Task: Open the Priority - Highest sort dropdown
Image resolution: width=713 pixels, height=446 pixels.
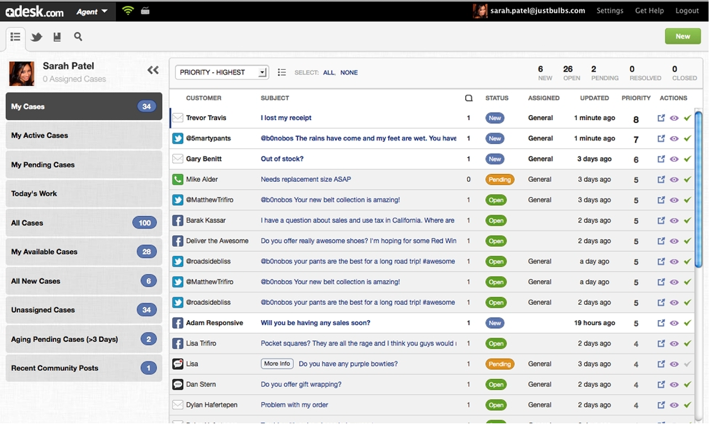Action: (221, 72)
